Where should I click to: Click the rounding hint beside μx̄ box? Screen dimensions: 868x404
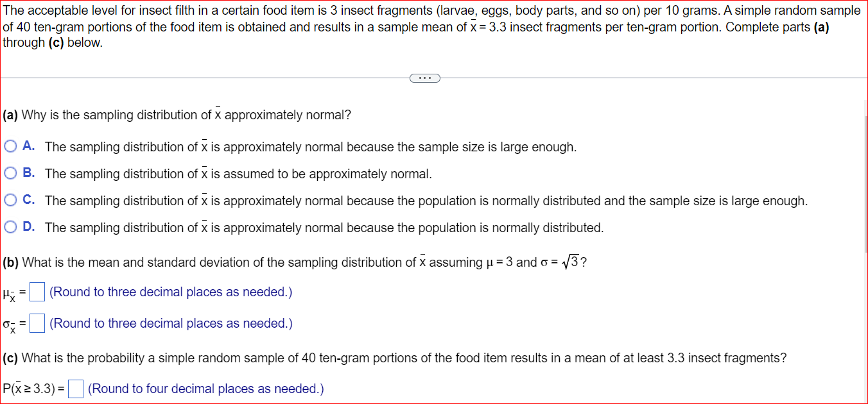[170, 291]
